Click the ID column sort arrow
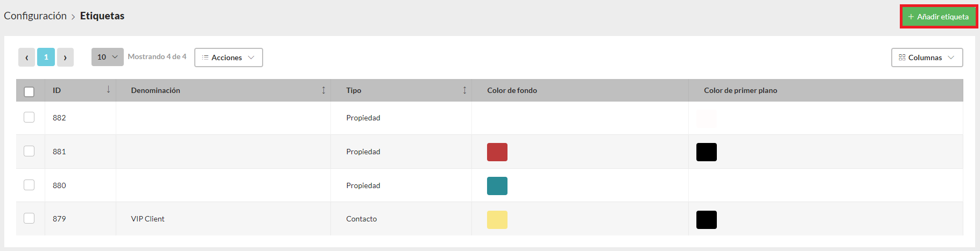980x251 pixels. [x=108, y=90]
